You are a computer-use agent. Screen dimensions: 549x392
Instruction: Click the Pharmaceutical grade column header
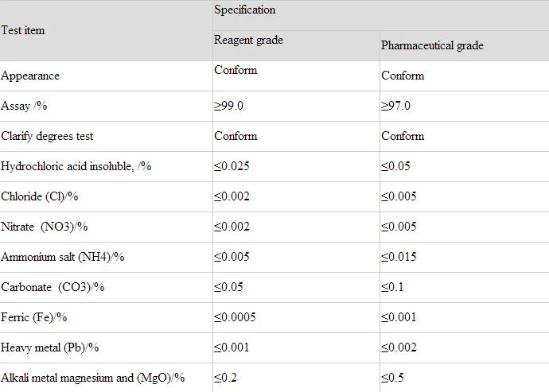pos(432,45)
